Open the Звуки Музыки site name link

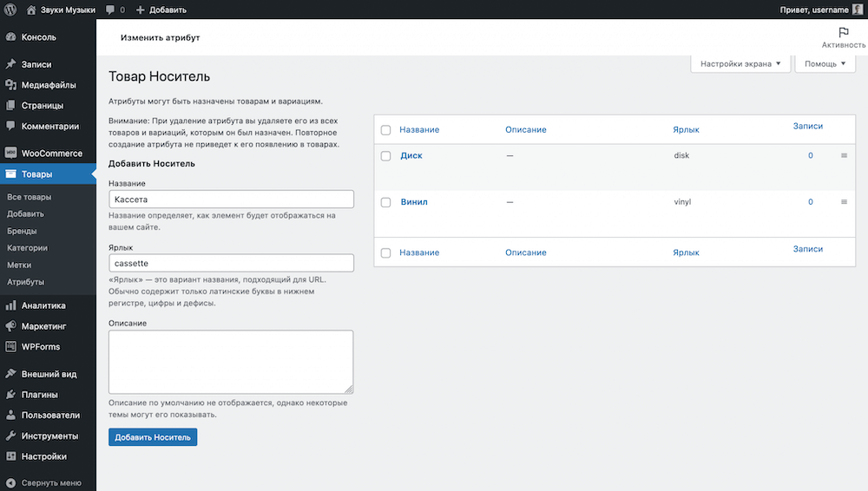(68, 10)
